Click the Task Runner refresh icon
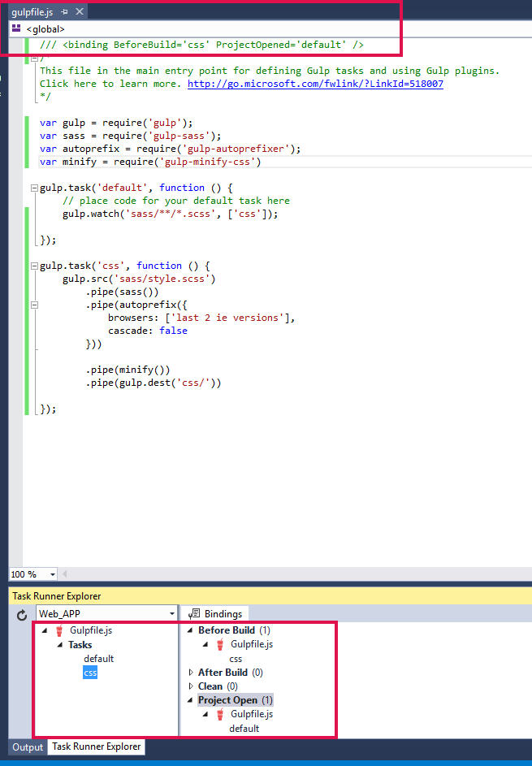This screenshot has width=532, height=766. [22, 615]
